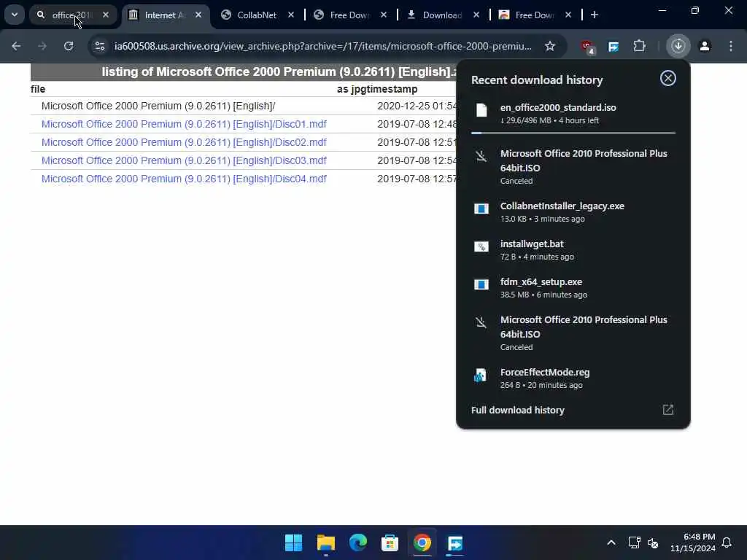Open fdm_x64_setup.exe download entry
Screen dimensions: 747x560
573,288
